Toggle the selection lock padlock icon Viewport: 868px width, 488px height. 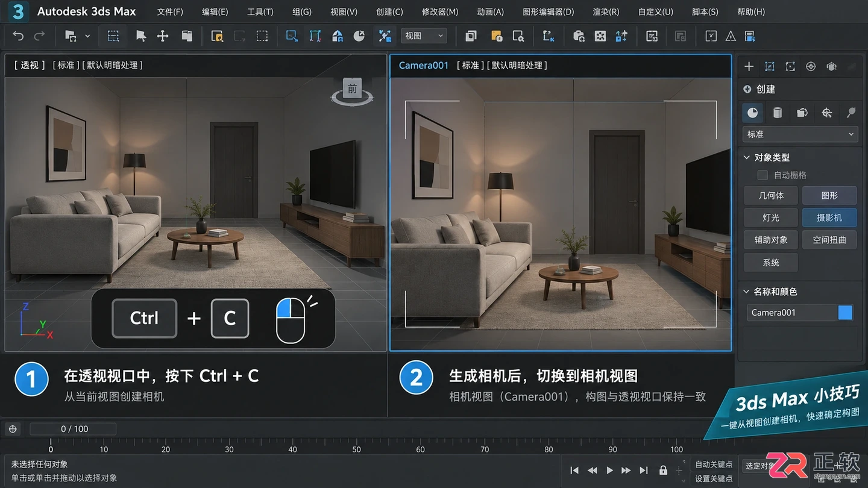pyautogui.click(x=663, y=470)
